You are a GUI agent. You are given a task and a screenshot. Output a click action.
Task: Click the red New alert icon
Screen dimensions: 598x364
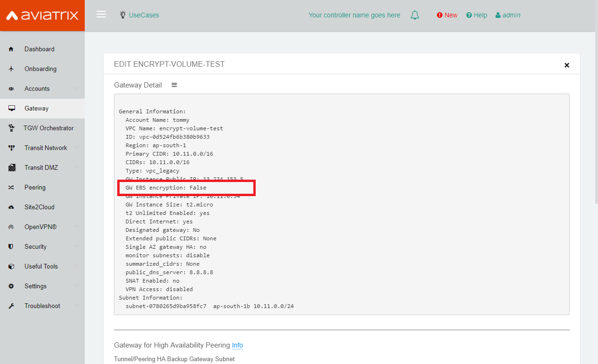[x=440, y=15]
